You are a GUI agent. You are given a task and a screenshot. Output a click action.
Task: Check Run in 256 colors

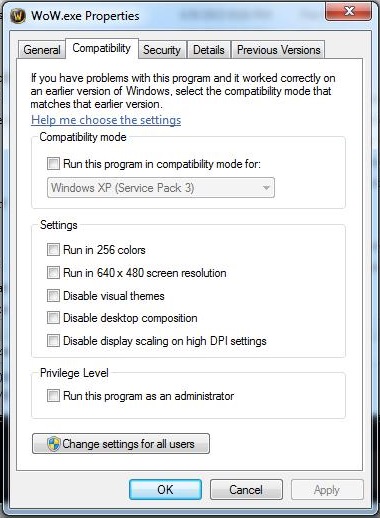53,249
